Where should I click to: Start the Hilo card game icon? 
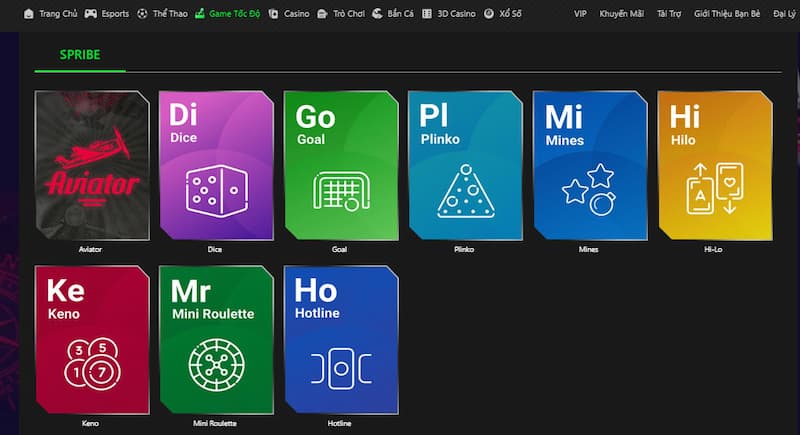click(714, 166)
